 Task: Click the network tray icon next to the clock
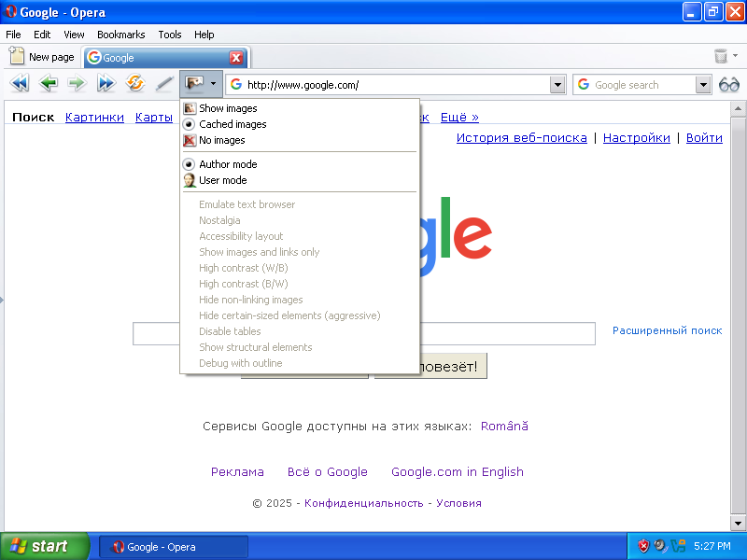coord(678,546)
